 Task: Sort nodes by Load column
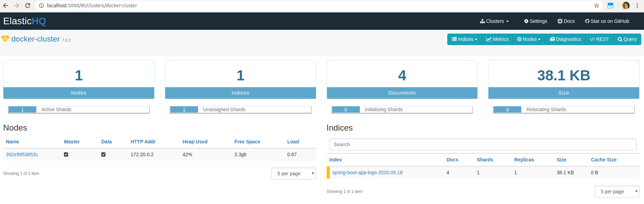[293, 142]
